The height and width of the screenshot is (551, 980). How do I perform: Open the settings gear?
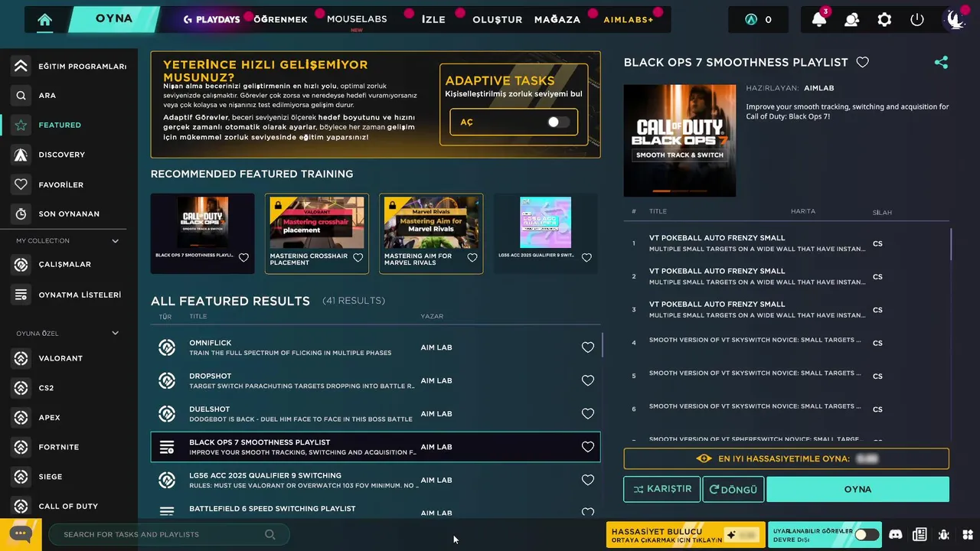click(x=884, y=20)
